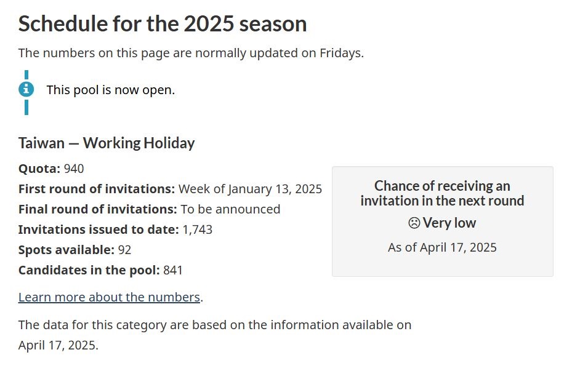Viewport: 588px width, 371px height.
Task: Click the Final round of invitations label
Action: 98,209
